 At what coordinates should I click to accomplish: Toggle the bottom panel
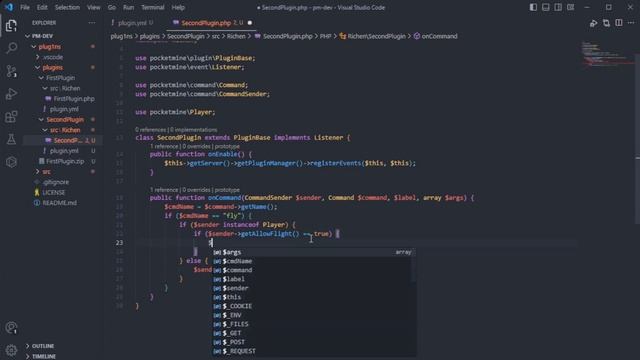coord(546,7)
